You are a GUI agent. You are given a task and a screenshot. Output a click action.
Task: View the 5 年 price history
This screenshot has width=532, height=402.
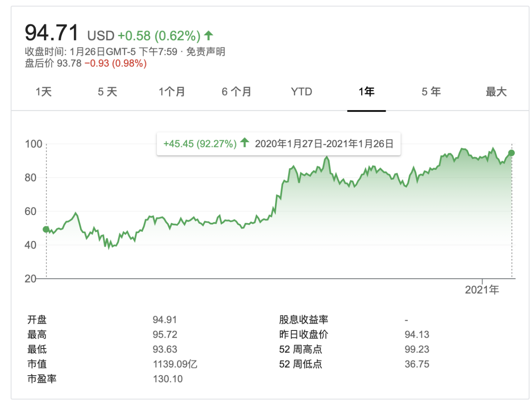(431, 91)
